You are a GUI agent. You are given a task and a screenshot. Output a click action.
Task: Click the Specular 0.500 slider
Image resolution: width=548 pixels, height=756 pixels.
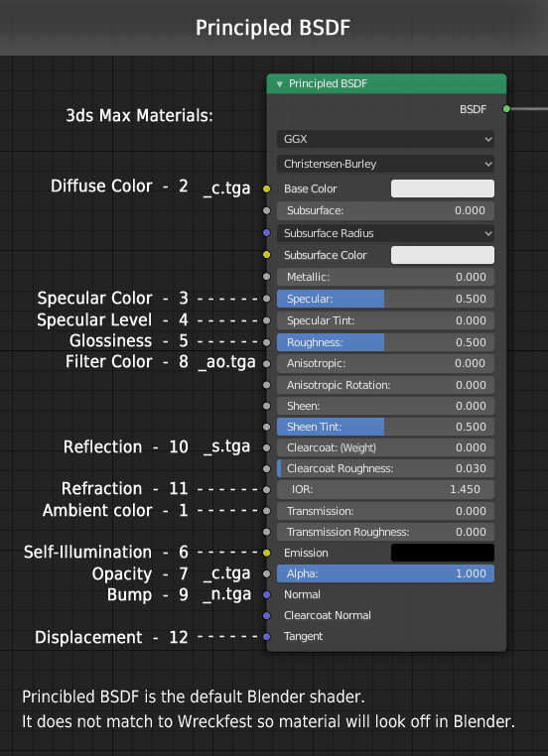tap(385, 299)
